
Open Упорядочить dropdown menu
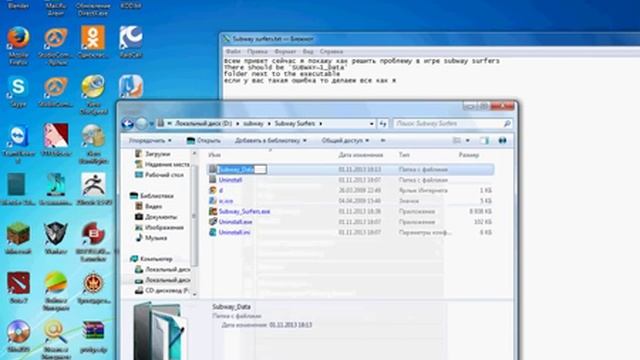[150, 140]
